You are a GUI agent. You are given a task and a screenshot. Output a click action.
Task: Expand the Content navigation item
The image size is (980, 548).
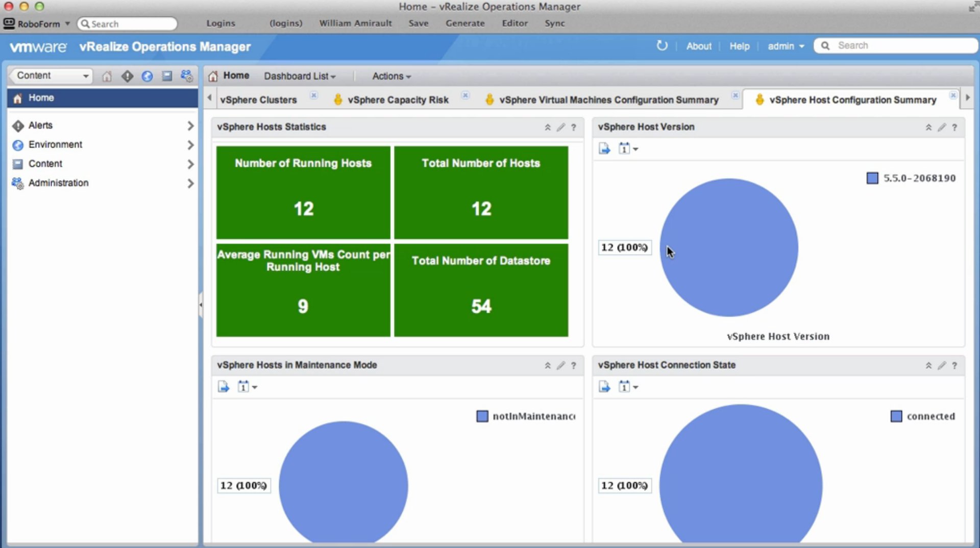pyautogui.click(x=46, y=164)
